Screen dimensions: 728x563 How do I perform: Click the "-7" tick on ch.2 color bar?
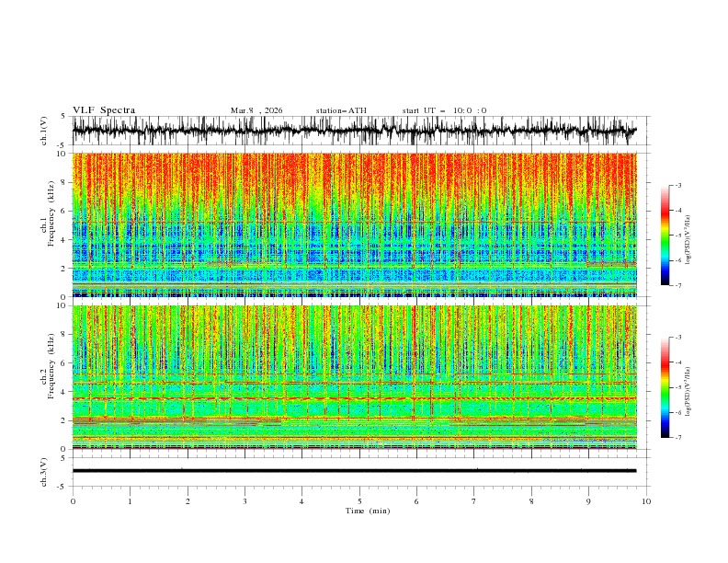point(677,438)
